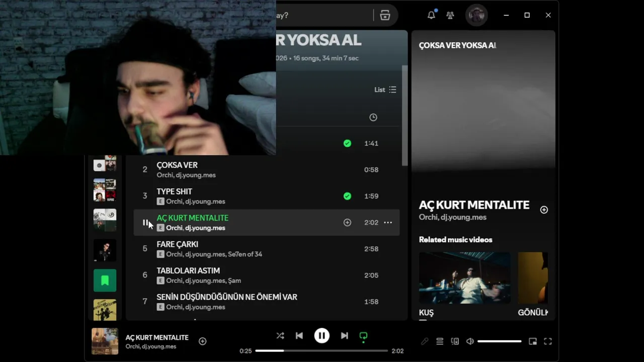Toggle the green repeat button
The image size is (644, 362).
coord(363,336)
